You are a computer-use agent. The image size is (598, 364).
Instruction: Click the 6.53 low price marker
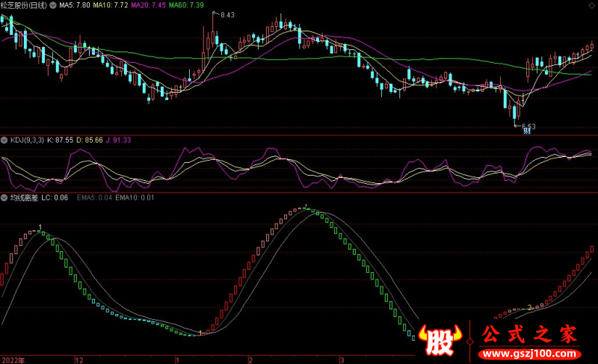coord(528,126)
